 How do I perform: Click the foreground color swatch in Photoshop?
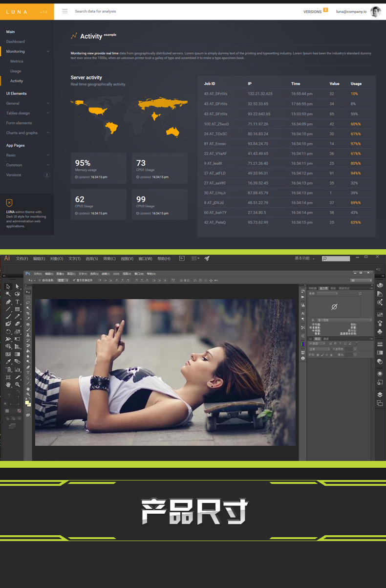pyautogui.click(x=27, y=402)
